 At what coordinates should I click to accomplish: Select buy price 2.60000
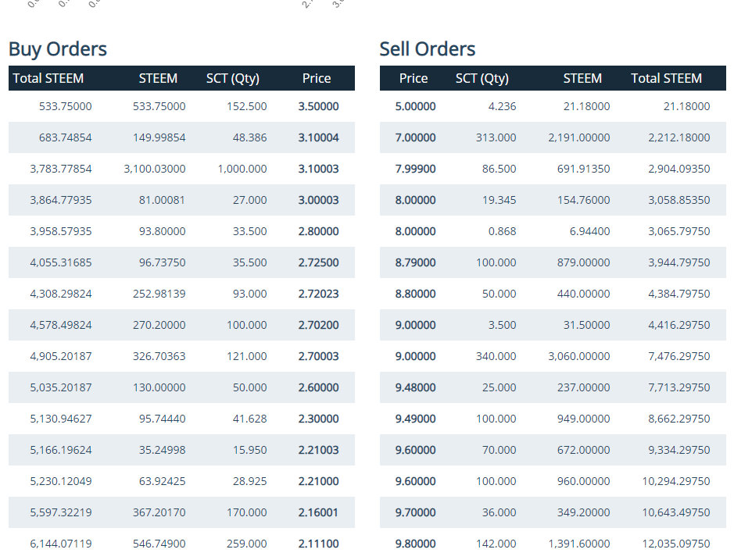(318, 387)
